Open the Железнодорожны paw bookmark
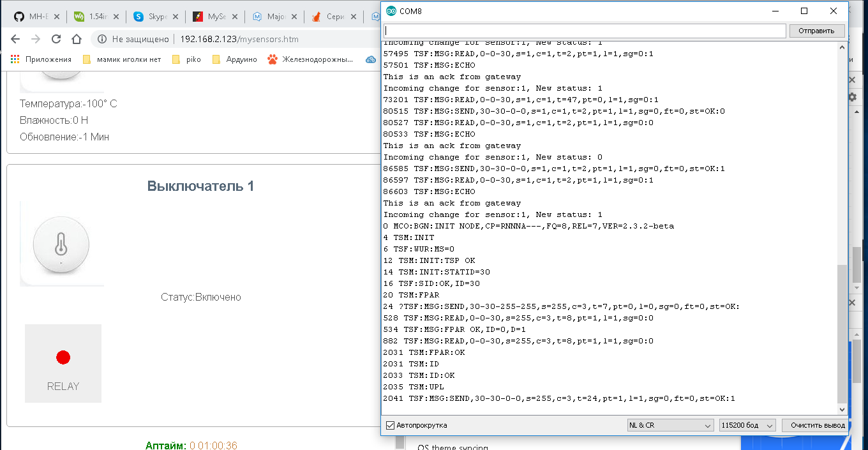This screenshot has width=868, height=450. pyautogui.click(x=310, y=59)
